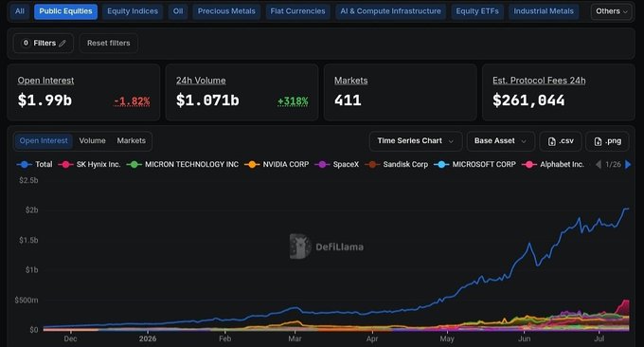Image resolution: width=644 pixels, height=347 pixels.
Task: Toggle MICRON TECHNOLOGY INC legend series
Action: click(x=183, y=164)
